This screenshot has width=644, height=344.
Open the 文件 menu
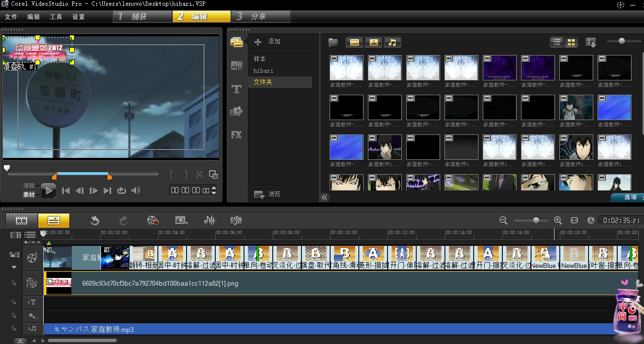click(x=11, y=17)
